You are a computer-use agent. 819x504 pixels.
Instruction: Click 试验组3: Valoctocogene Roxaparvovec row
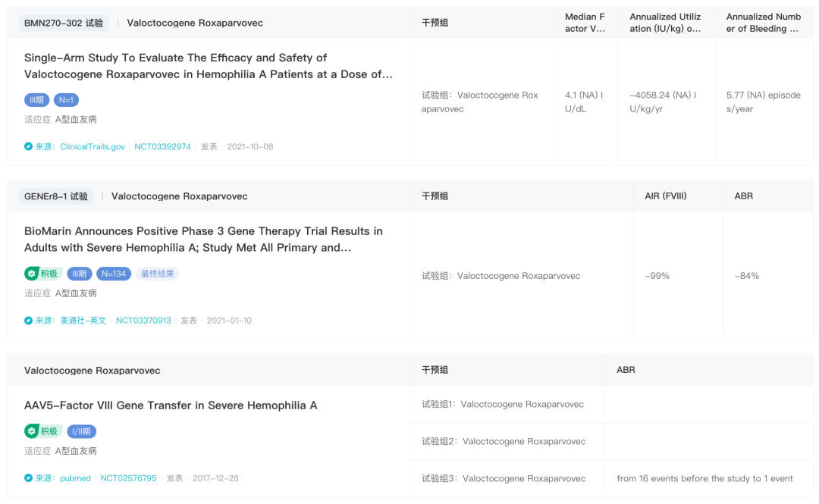(504, 478)
